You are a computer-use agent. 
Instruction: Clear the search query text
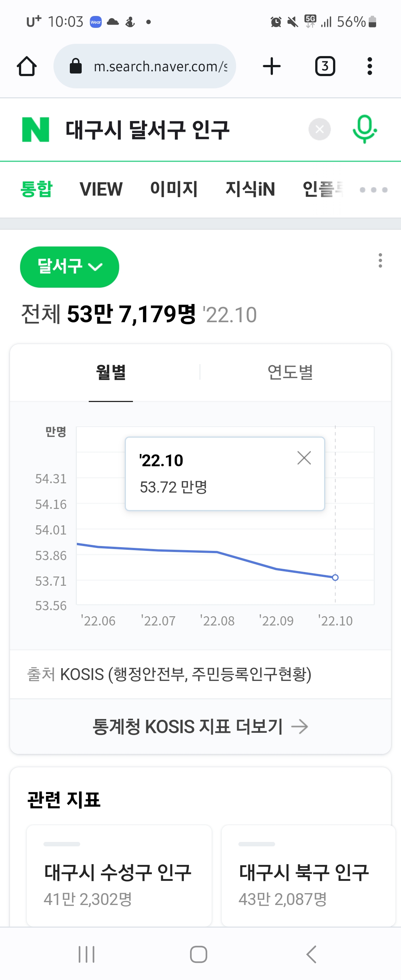[x=319, y=130]
